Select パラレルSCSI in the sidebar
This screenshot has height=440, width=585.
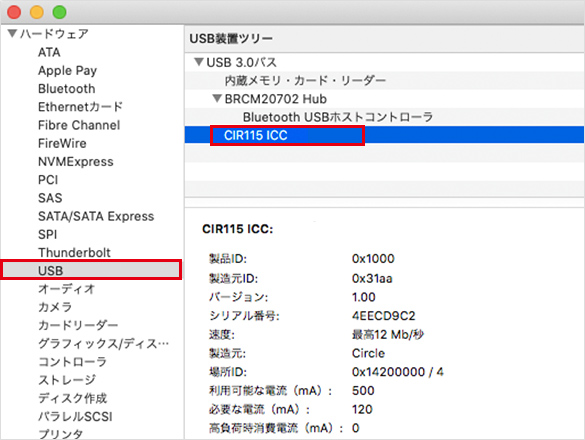[75, 416]
